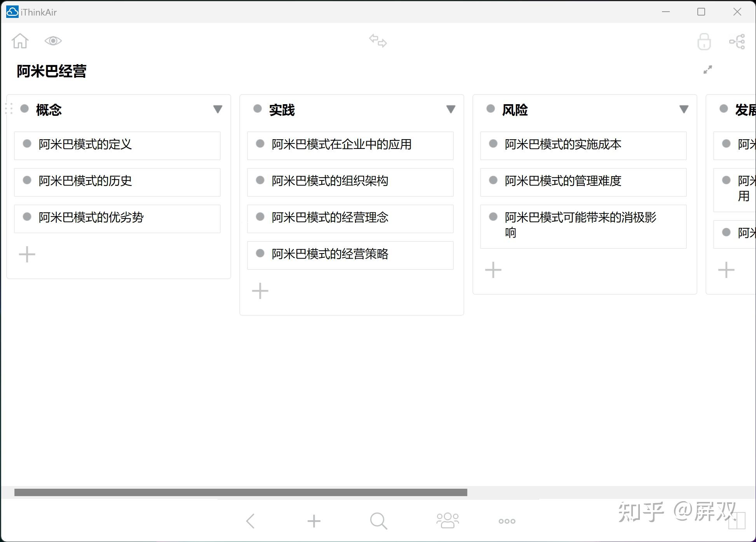Viewport: 756px width, 542px height.
Task: Toggle the bullet next to 阿米巴模式的定义
Action: tap(27, 144)
